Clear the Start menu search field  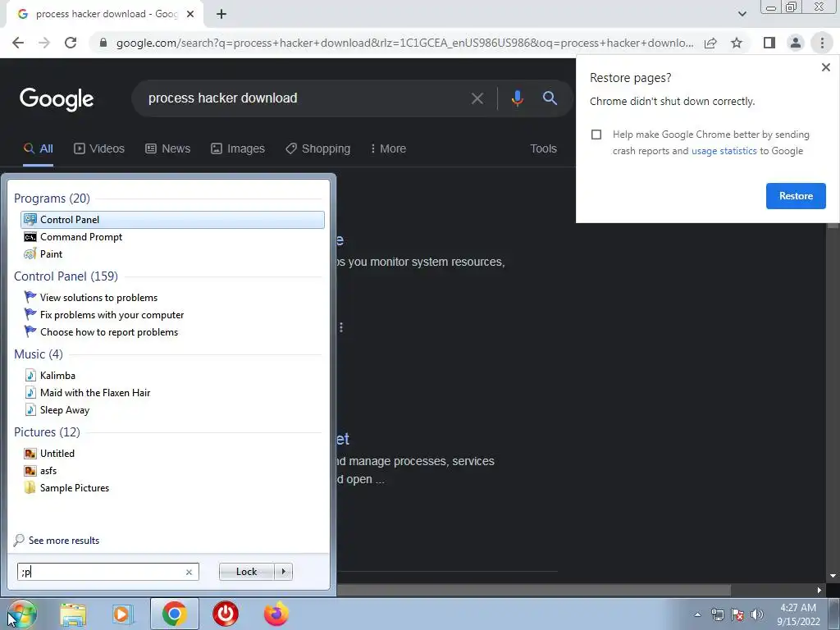pyautogui.click(x=189, y=572)
